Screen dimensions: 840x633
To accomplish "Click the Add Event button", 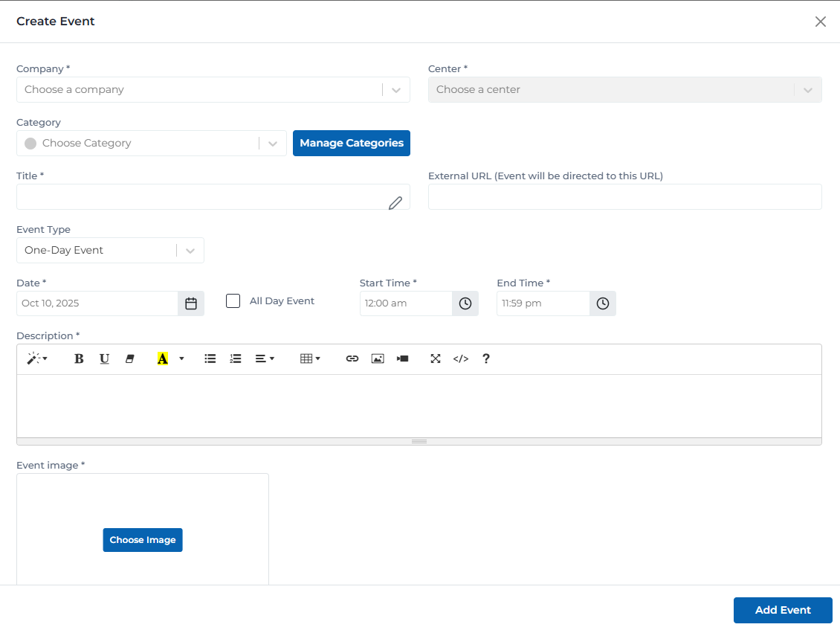I will [782, 610].
